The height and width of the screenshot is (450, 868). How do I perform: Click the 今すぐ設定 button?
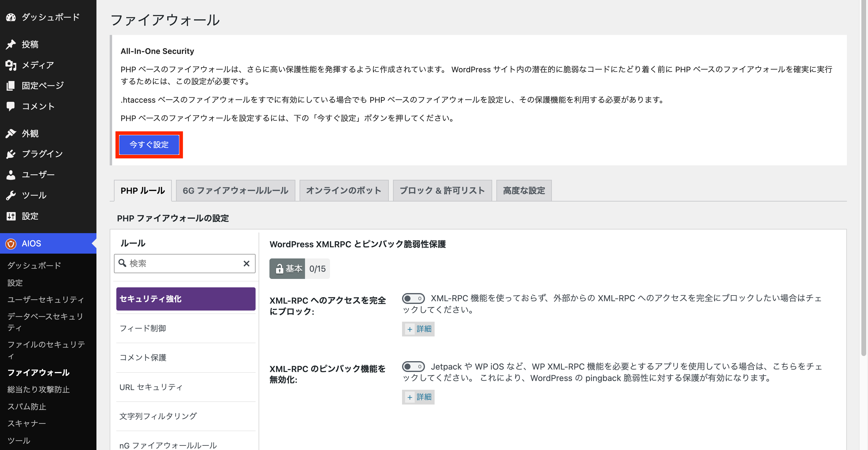(x=149, y=145)
